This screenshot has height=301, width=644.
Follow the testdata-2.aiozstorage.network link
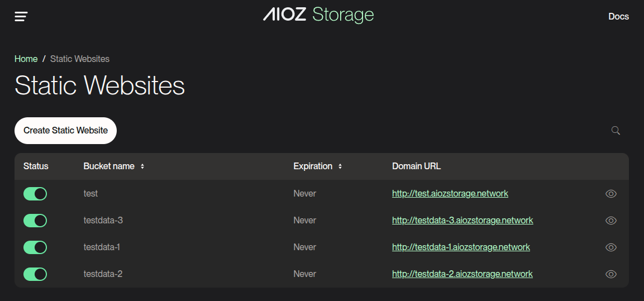pos(462,274)
